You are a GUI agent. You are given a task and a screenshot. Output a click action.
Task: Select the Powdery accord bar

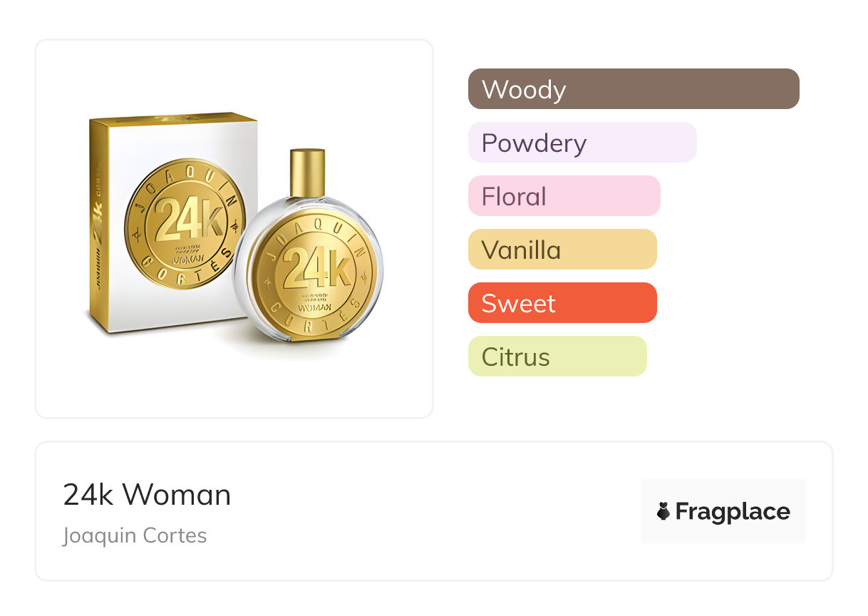[x=582, y=143]
